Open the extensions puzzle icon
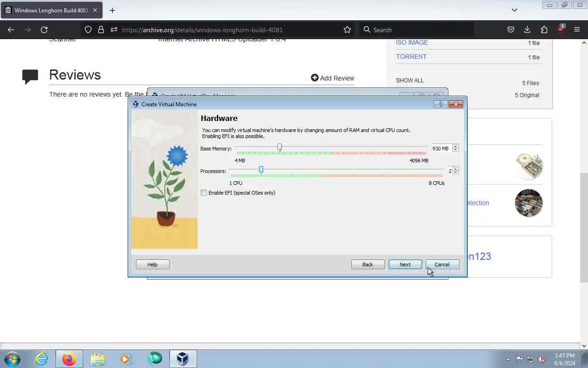The width and height of the screenshot is (588, 368). click(544, 30)
